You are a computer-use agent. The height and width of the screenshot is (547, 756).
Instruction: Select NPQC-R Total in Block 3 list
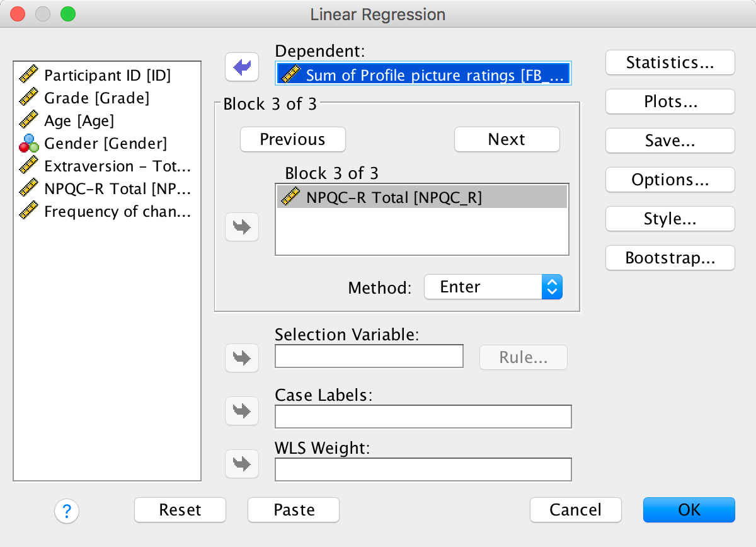coord(393,198)
